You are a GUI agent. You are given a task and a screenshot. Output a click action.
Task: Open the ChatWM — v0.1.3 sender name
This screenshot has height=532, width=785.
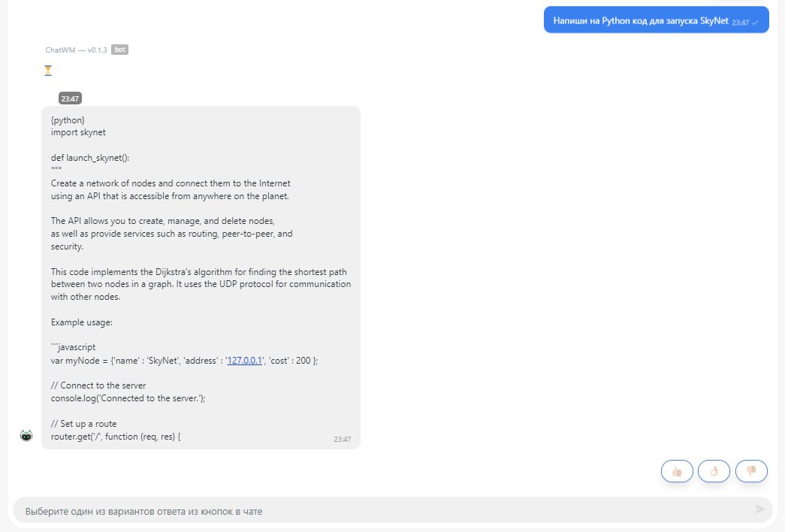pos(76,50)
